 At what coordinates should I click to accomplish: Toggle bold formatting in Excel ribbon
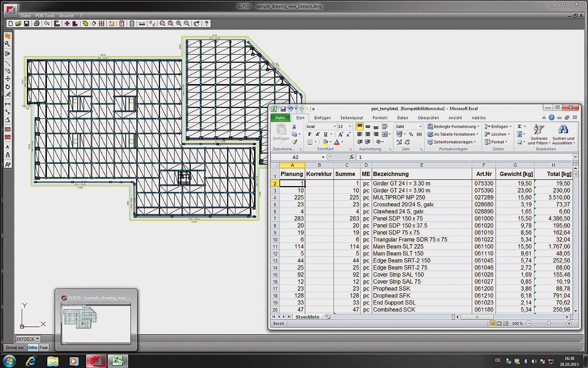(x=310, y=135)
